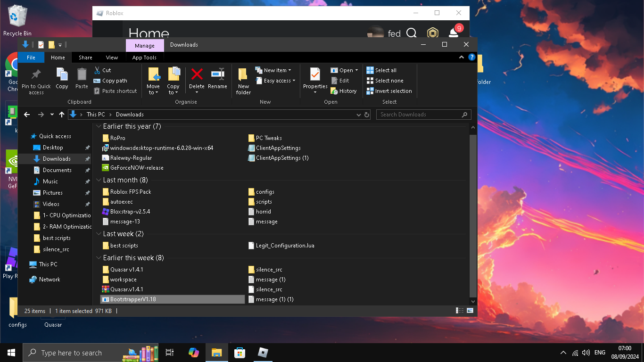Screen dimensions: 644x362
Task: Click the Task View taskbar icon
Action: tap(170, 353)
